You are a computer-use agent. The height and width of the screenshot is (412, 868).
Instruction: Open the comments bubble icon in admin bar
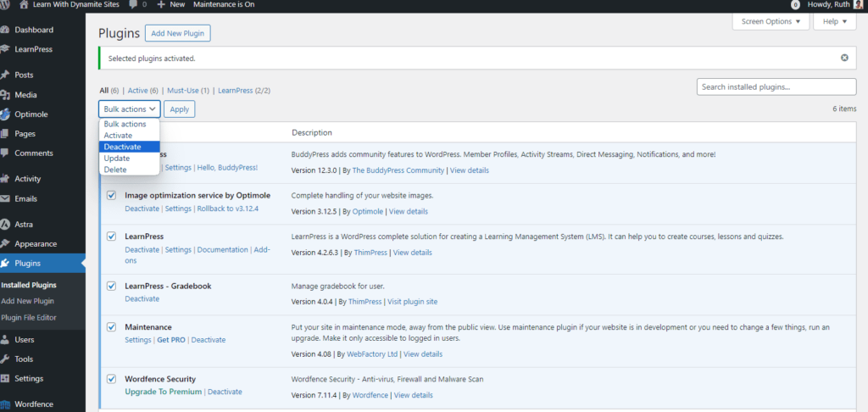pyautogui.click(x=134, y=5)
